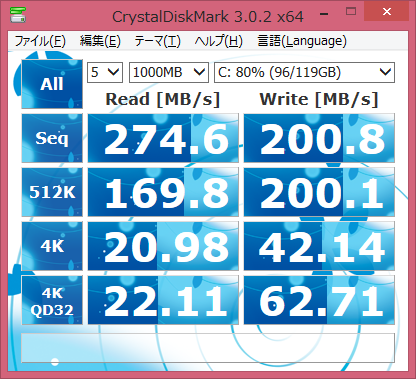Start the 512K random test
This screenshot has width=416, height=379.
coord(52,192)
